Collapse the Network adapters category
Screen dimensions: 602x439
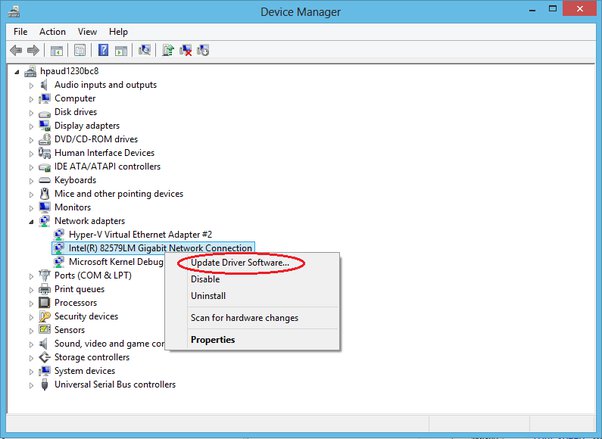[31, 222]
